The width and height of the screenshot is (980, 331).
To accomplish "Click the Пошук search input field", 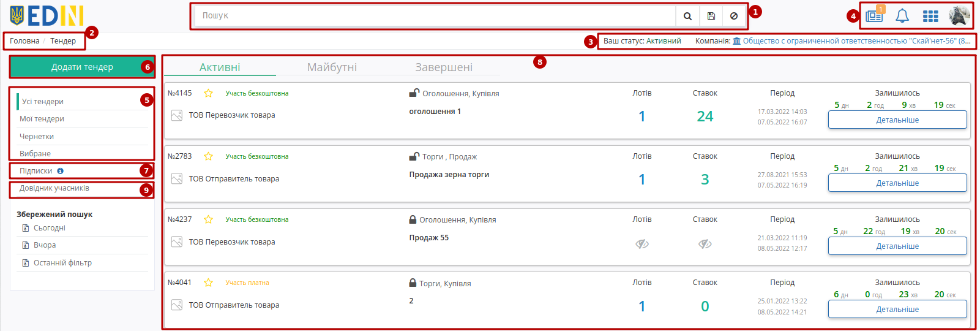I will pyautogui.click(x=435, y=16).
